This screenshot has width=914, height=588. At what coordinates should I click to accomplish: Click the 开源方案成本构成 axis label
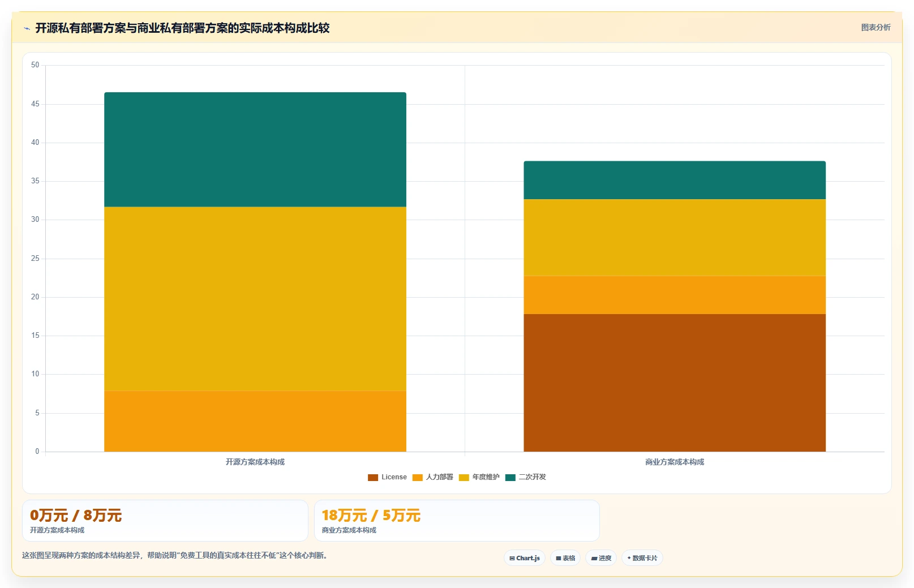click(x=255, y=462)
